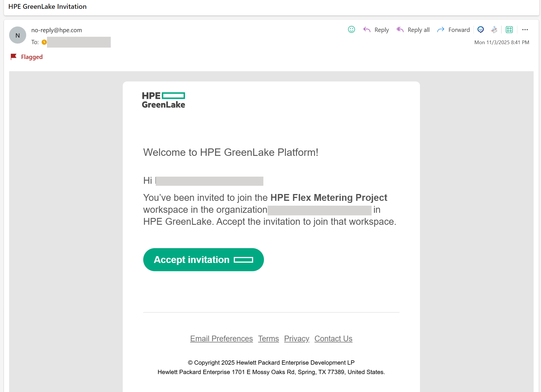
Task: Open the Terms link
Action: 269,338
